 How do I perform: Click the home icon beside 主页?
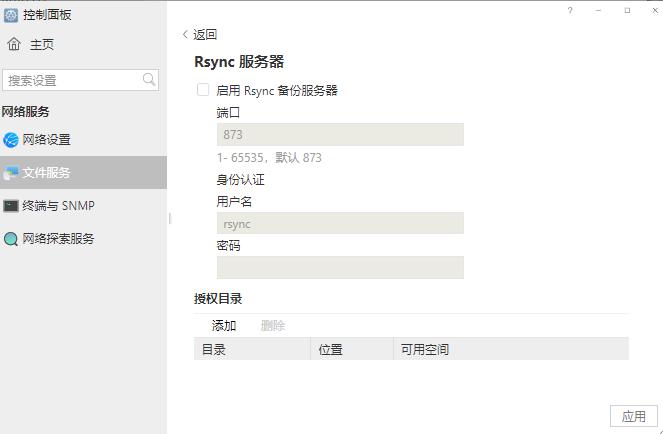pyautogui.click(x=14, y=44)
